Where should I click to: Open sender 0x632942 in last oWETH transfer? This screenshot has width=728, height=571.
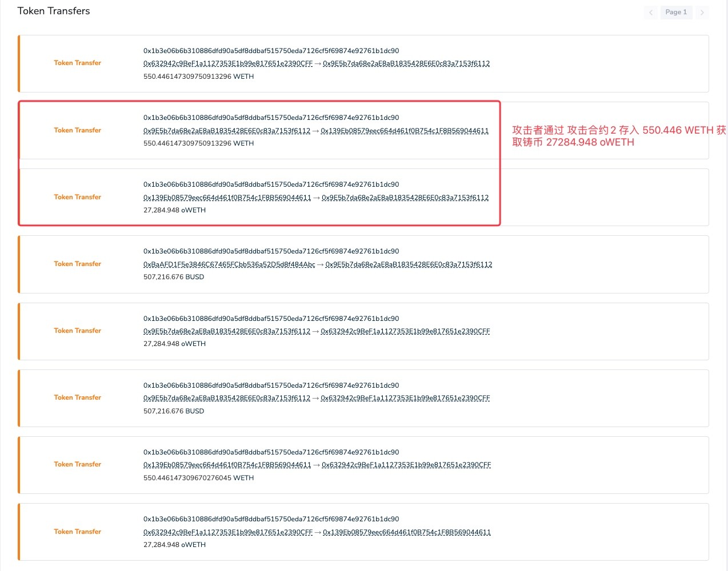[x=228, y=532]
